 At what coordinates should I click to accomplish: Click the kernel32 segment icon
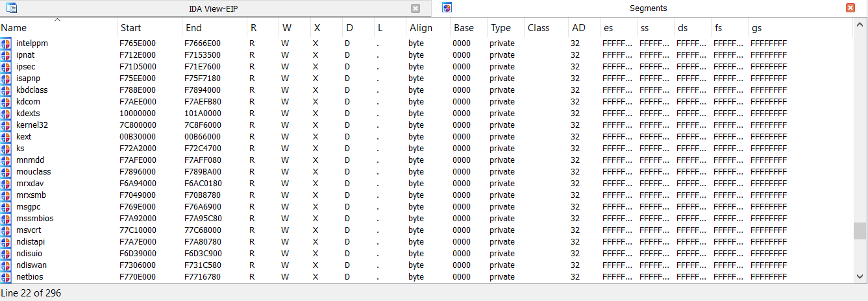coord(6,125)
